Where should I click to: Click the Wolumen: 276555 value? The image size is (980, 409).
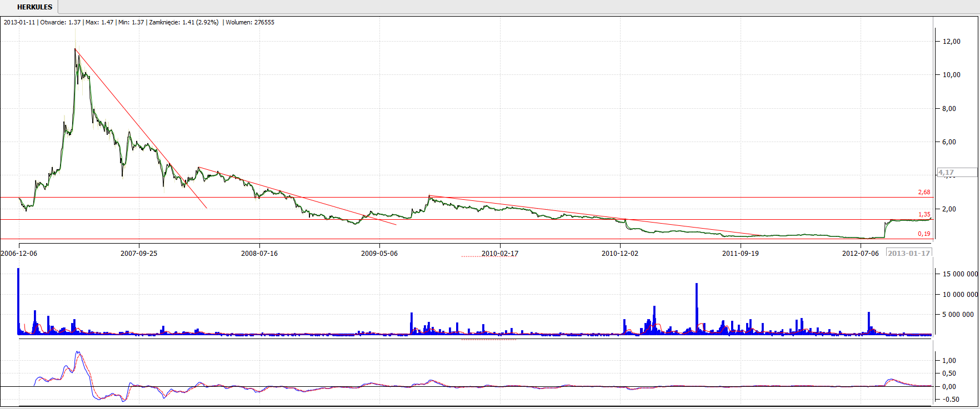[x=250, y=22]
